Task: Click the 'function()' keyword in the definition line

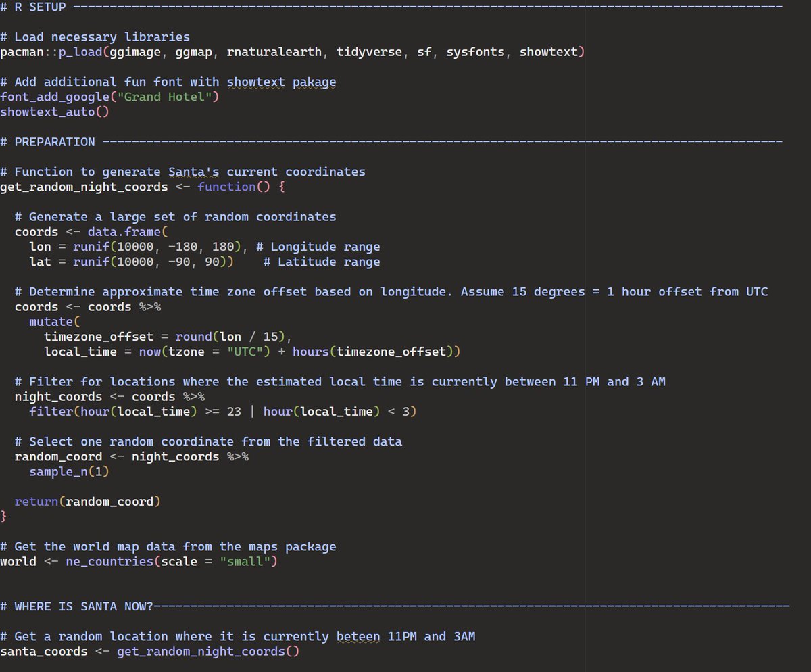Action: pos(234,187)
